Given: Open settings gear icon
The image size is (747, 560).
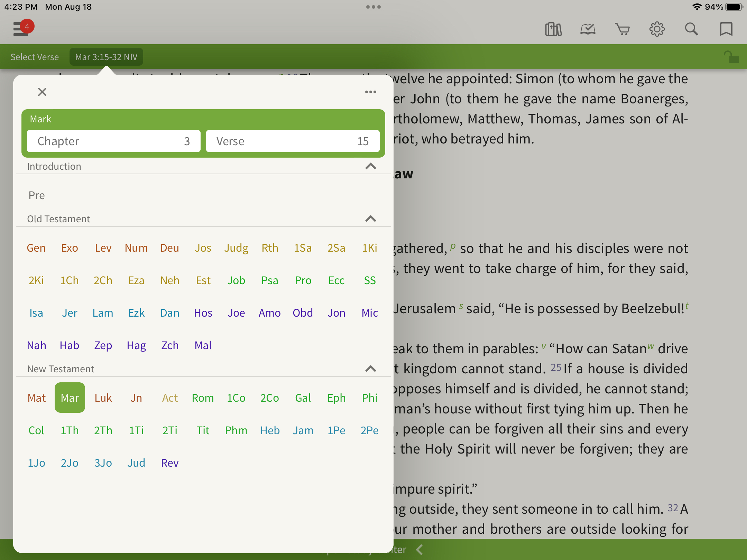Looking at the screenshot, I should (657, 29).
